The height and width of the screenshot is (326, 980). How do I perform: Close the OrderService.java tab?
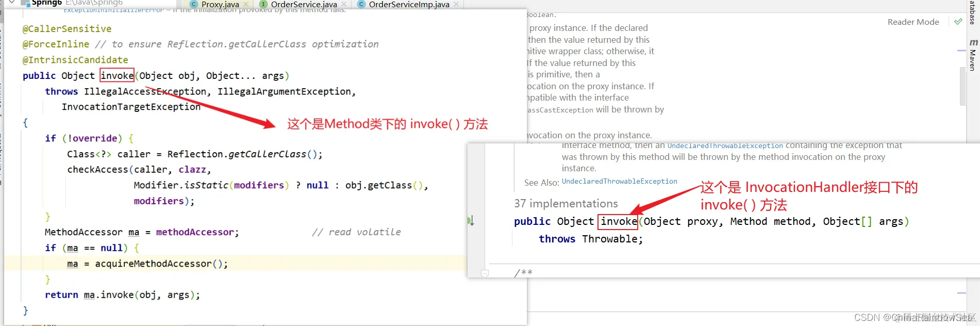pyautogui.click(x=344, y=4)
